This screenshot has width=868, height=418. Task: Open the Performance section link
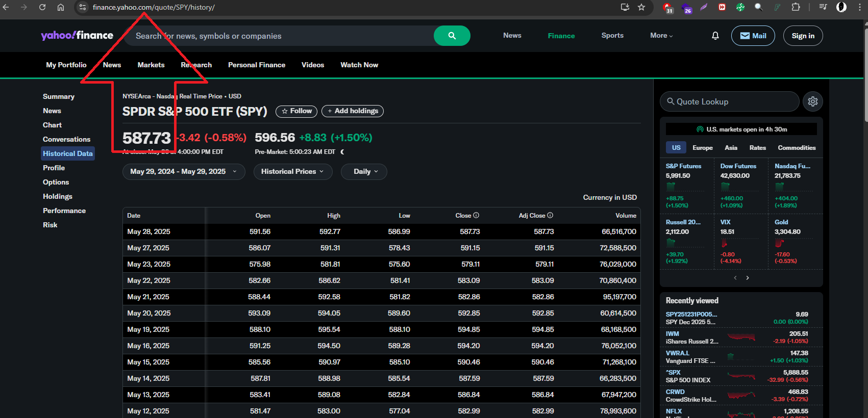64,211
